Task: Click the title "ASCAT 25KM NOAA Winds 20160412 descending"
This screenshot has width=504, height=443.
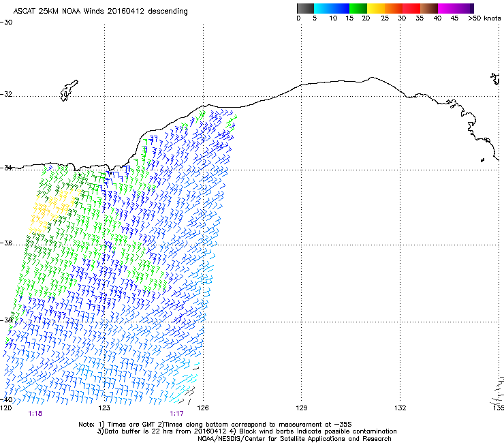Action: (x=100, y=12)
